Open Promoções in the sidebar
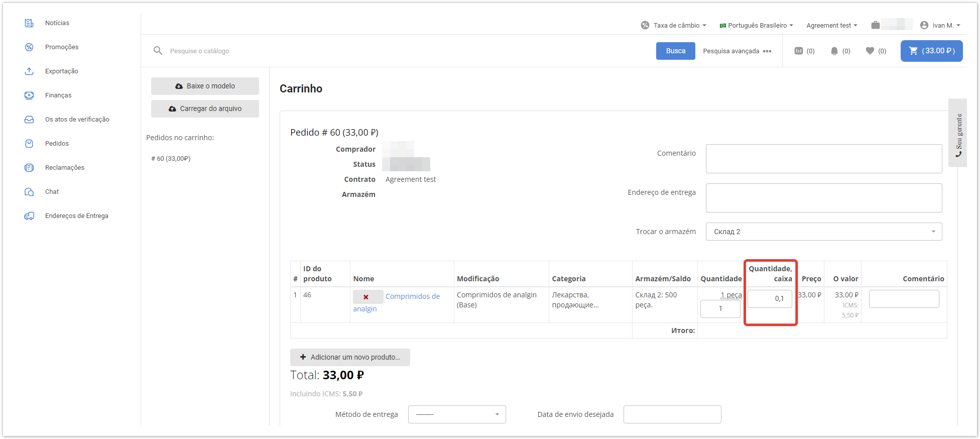This screenshot has height=439, width=980. 62,47
